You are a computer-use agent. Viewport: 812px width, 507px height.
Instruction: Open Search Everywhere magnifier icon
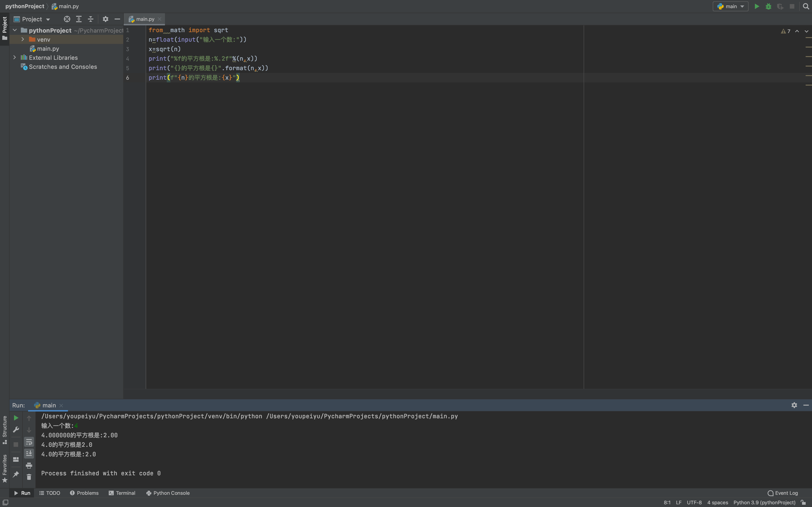(806, 6)
